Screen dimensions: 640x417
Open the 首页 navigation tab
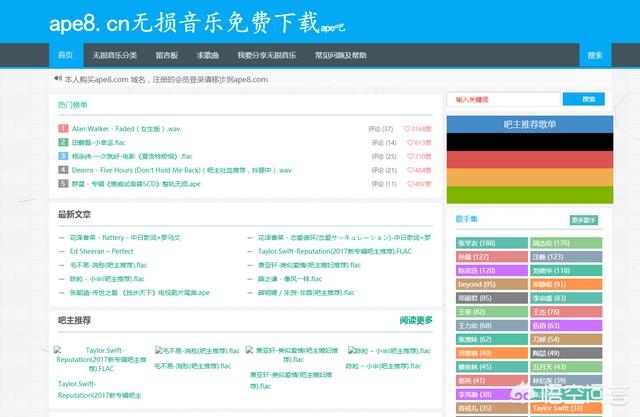65,56
